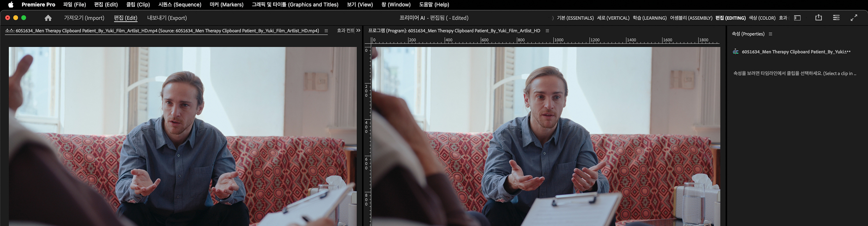Open the 도움말 (Help) menu
This screenshot has height=226, width=868.
(434, 5)
